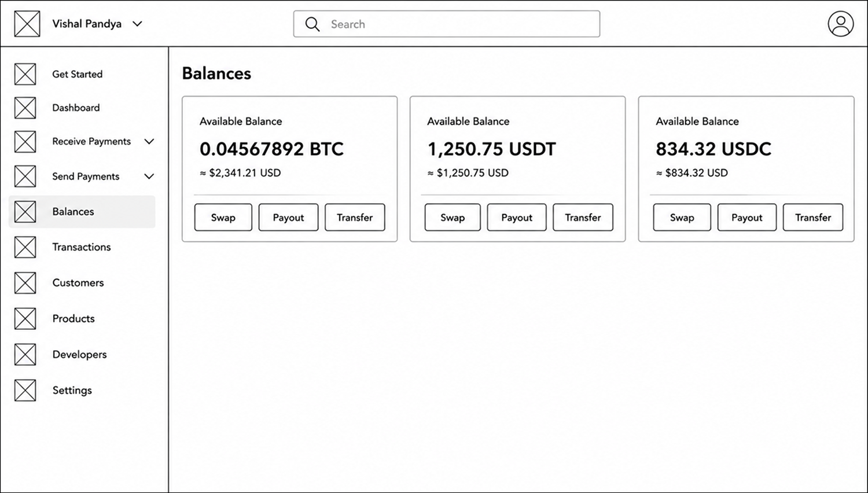This screenshot has width=868, height=493.
Task: Click the Balances sidebar icon
Action: click(25, 212)
